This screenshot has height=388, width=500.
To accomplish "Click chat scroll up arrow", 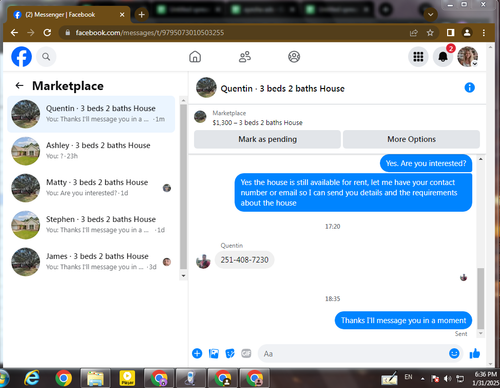I will (480, 159).
